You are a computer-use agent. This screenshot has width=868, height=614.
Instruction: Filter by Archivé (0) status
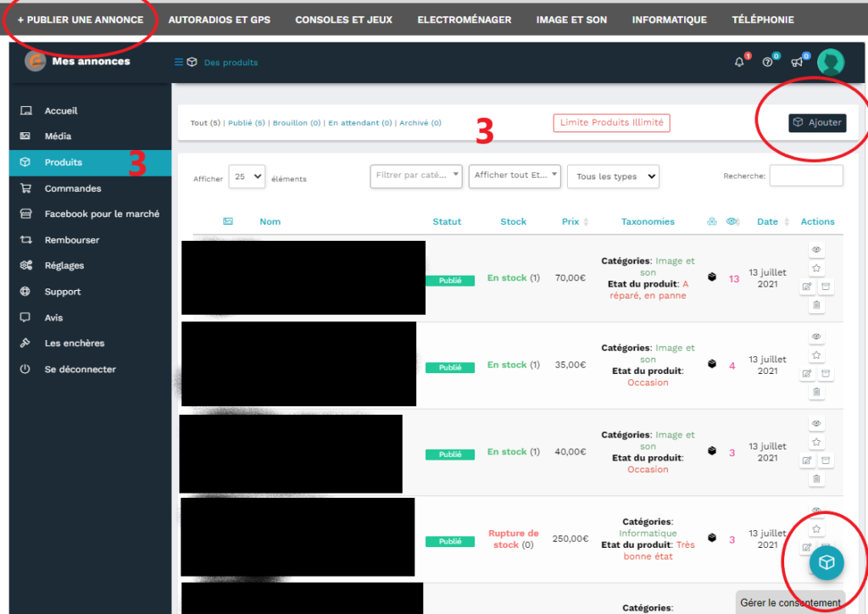click(x=420, y=123)
